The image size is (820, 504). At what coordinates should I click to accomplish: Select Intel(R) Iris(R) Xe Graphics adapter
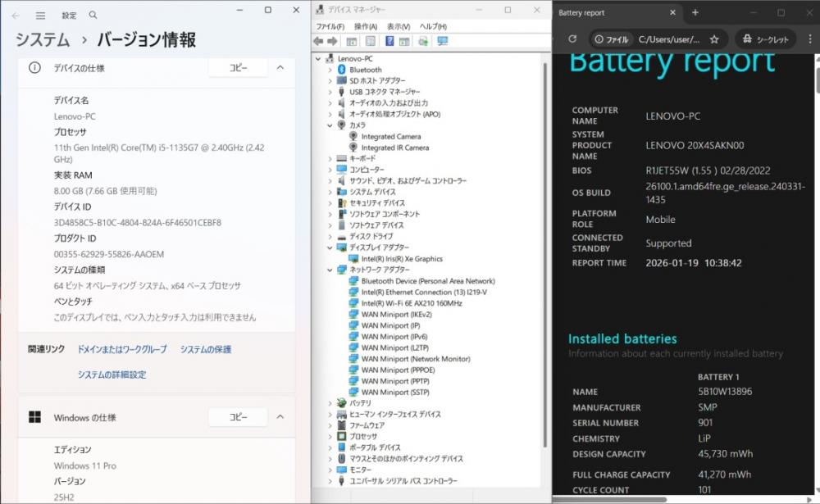tap(401, 259)
